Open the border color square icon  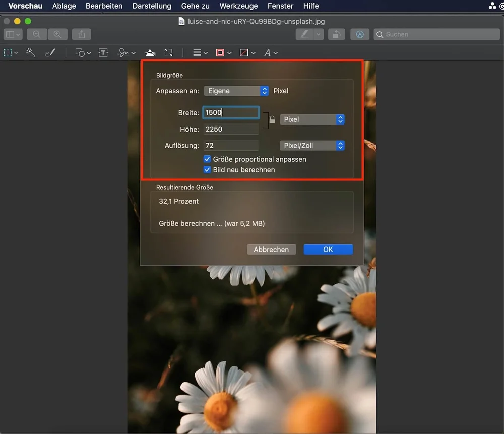click(x=220, y=53)
